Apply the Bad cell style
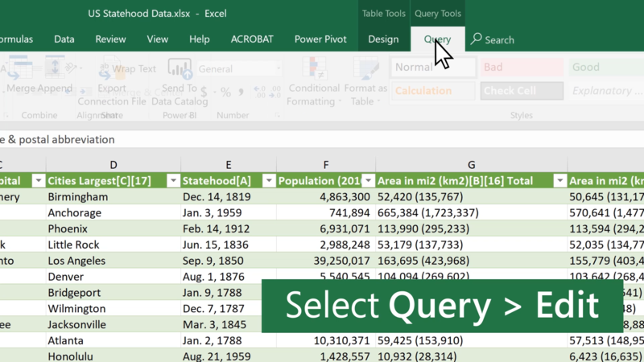 pos(522,67)
